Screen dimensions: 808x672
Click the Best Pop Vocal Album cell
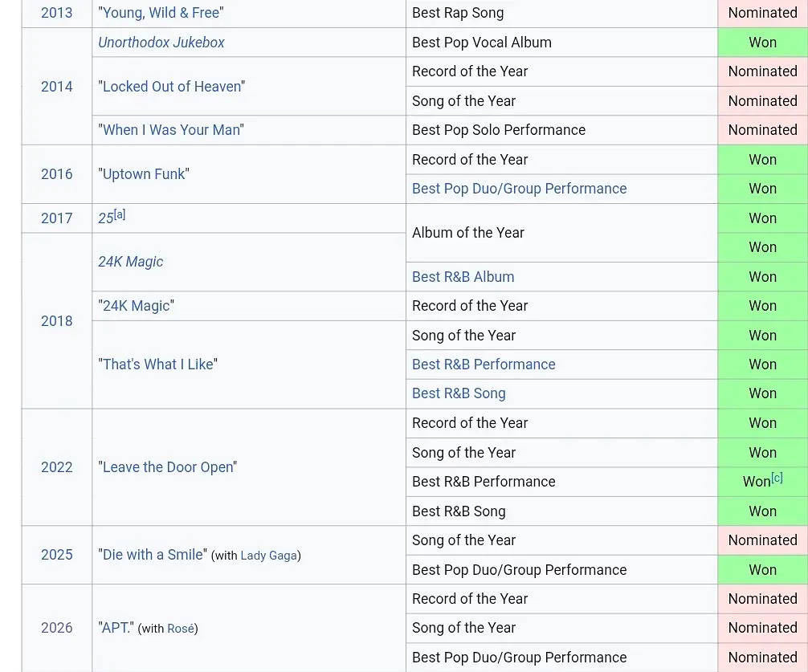(x=561, y=43)
